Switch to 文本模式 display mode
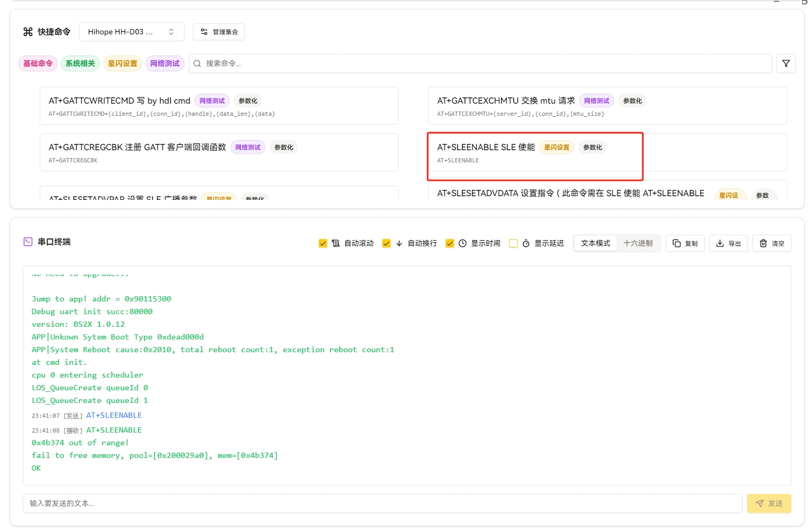Screen dimensions: 812x532 (x=596, y=243)
